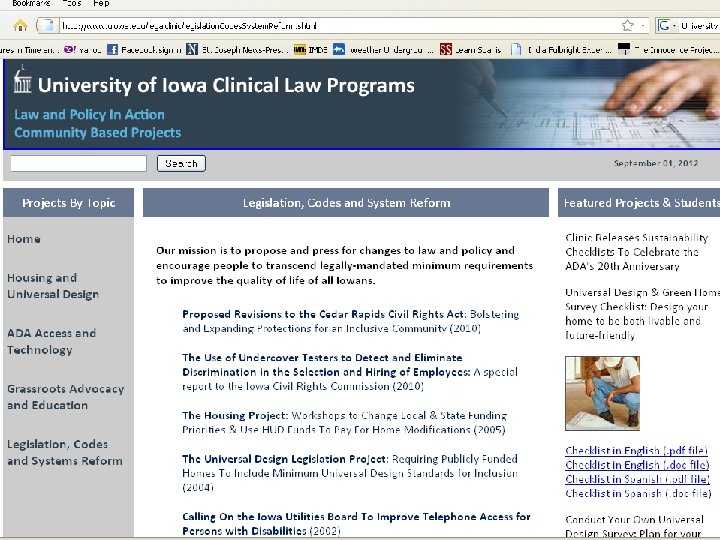Click the site search input field

(x=79, y=163)
